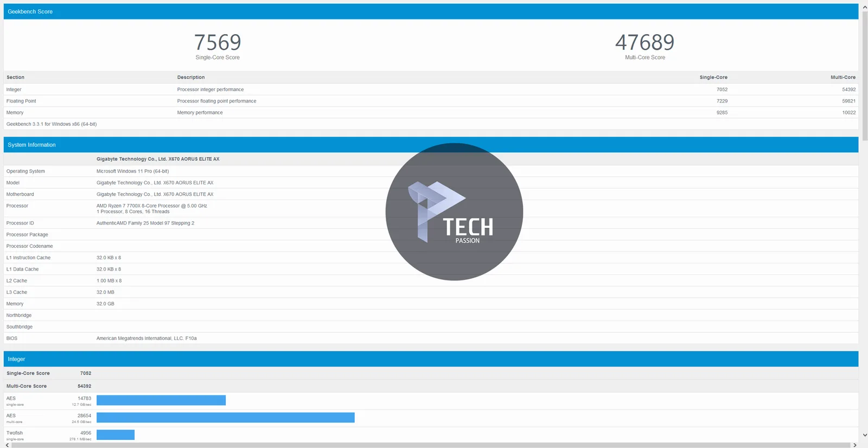Click the AES single-core score 14783
The width and height of the screenshot is (868, 448).
pos(84,398)
